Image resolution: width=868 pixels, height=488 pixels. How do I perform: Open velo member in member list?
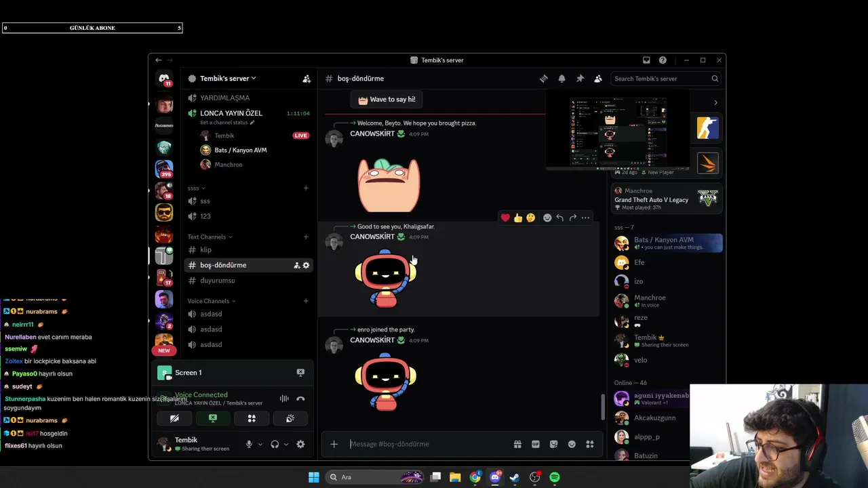(668, 360)
